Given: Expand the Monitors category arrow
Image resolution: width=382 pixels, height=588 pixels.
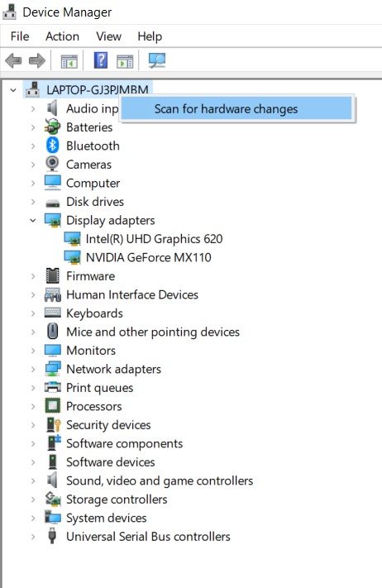Looking at the screenshot, I should [x=33, y=351].
